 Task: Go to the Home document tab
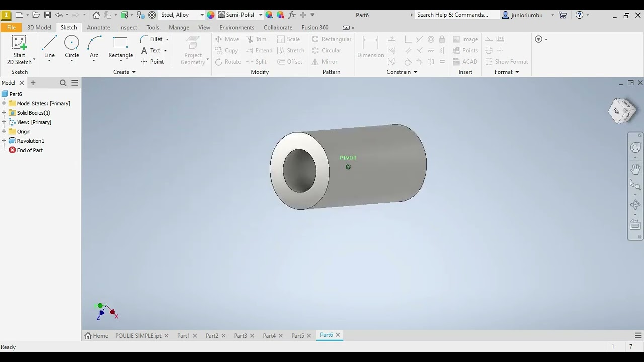[96, 336]
